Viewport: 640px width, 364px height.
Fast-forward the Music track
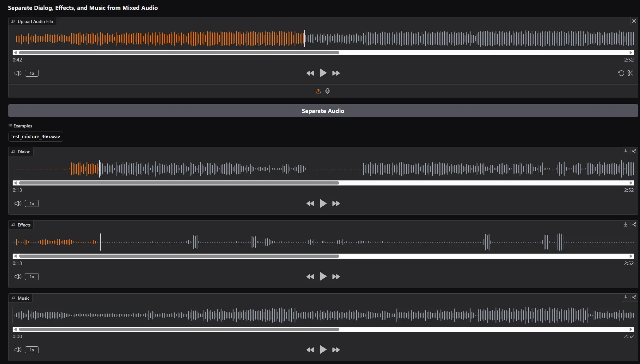336,350
